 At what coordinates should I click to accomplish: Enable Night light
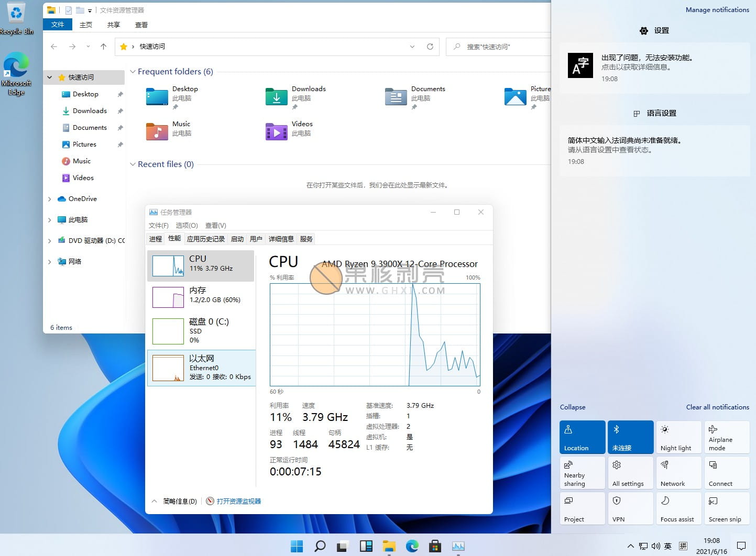click(678, 437)
